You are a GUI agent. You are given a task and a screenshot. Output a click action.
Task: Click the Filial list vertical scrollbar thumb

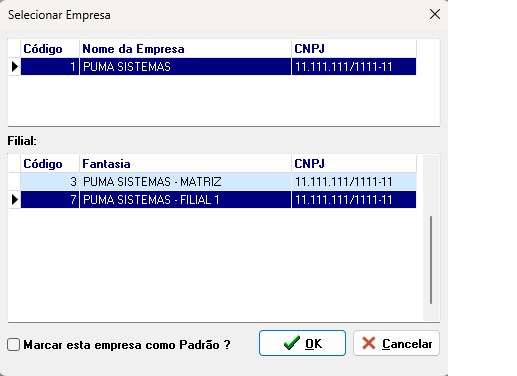(431, 260)
